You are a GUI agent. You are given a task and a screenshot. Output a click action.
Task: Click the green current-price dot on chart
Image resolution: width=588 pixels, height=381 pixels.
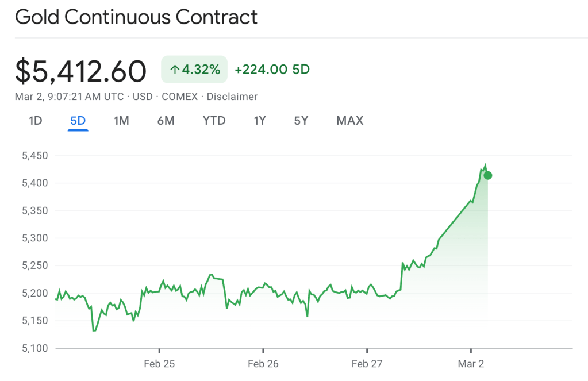(487, 175)
